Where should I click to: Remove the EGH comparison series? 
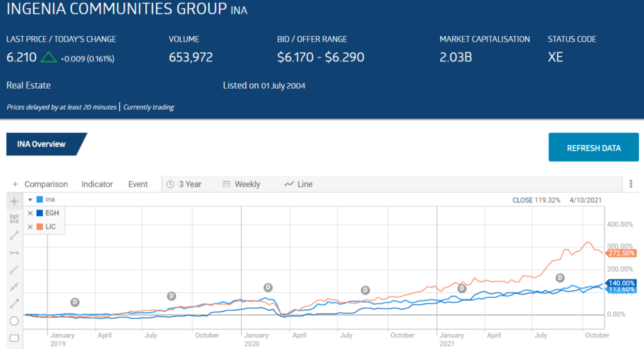point(30,213)
